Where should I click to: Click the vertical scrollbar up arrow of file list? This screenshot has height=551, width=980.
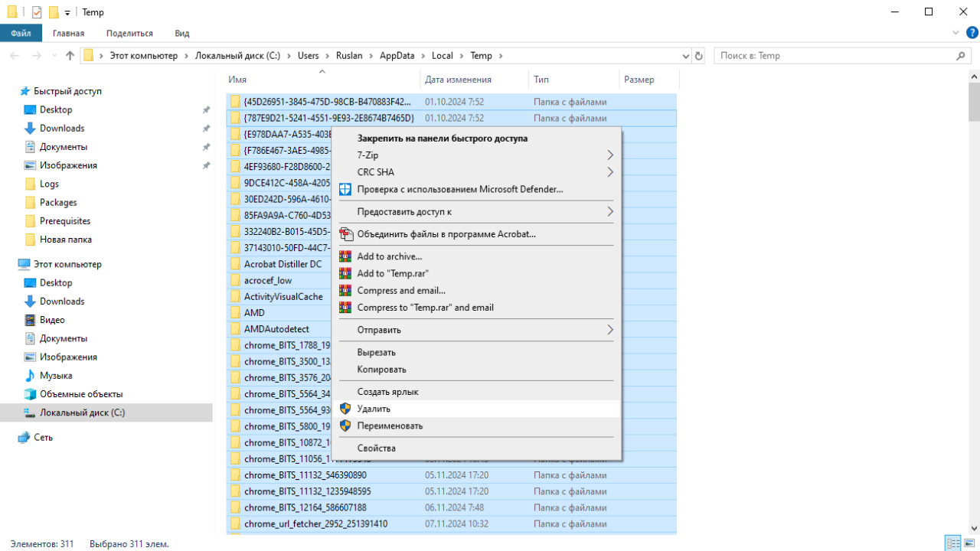click(974, 77)
